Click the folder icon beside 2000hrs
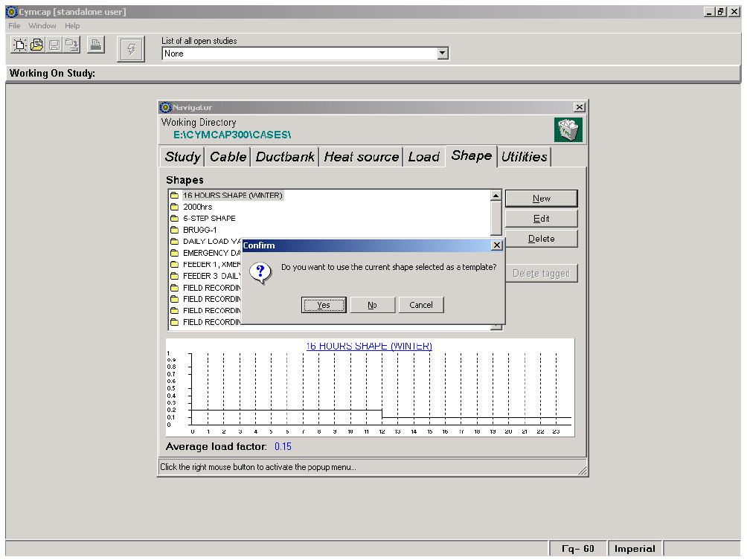747x560 pixels. point(174,207)
